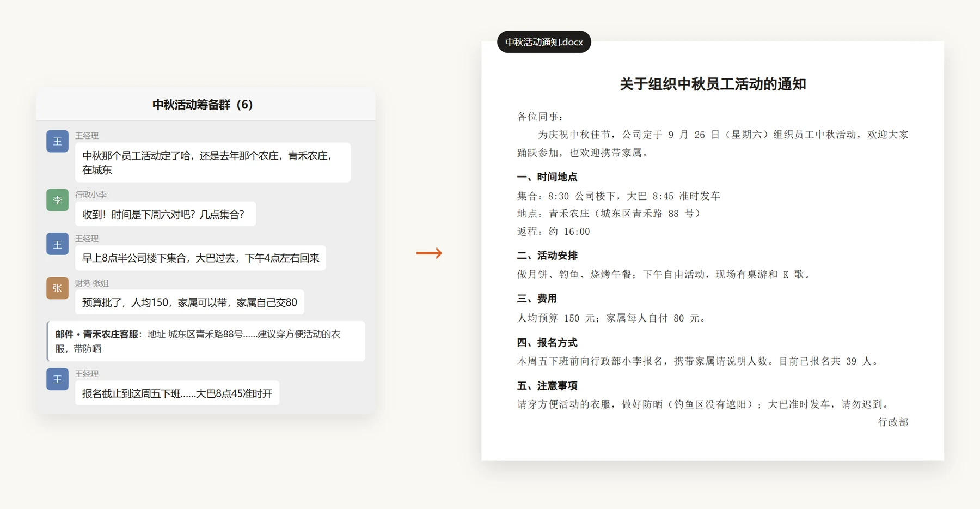Click the heading 五、注意事项
980x509 pixels.
click(547, 386)
